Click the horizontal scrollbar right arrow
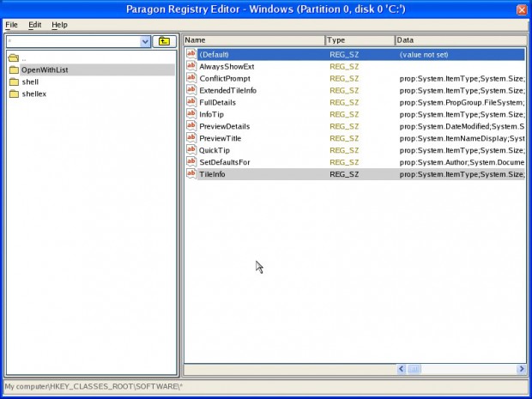The height and width of the screenshot is (399, 532). (x=520, y=369)
